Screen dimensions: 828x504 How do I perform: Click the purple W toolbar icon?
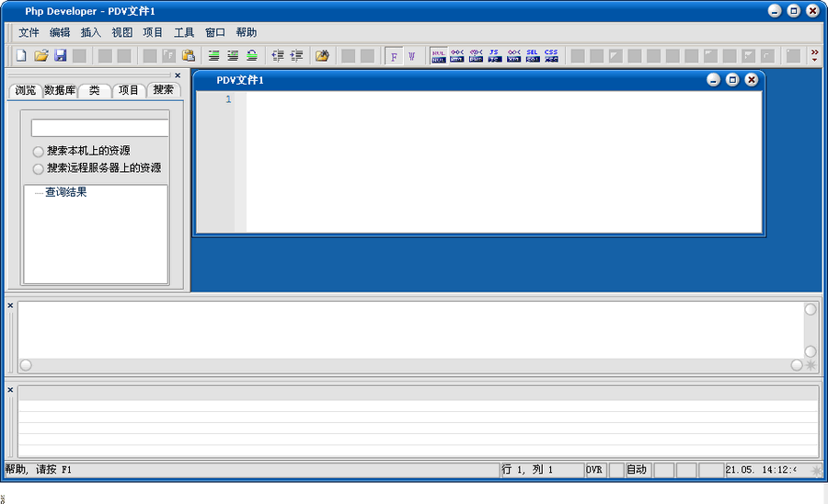point(412,56)
